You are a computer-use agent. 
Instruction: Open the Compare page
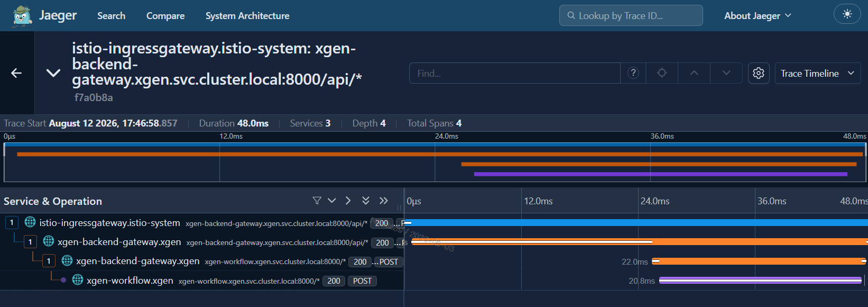[165, 16]
